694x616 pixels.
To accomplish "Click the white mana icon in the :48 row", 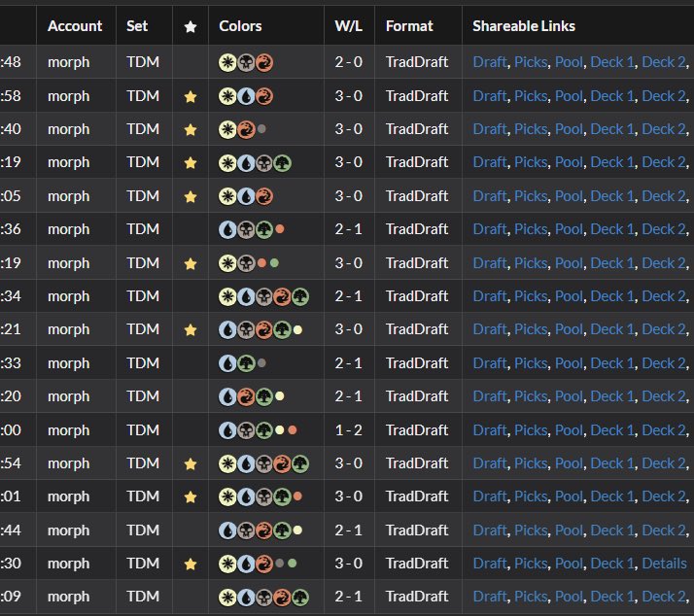I will (227, 63).
